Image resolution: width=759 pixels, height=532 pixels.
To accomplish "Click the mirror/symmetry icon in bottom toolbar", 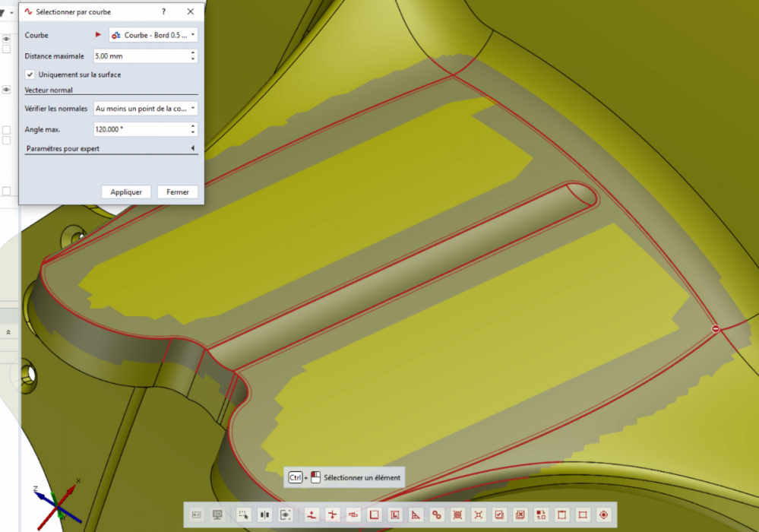I will [x=264, y=515].
